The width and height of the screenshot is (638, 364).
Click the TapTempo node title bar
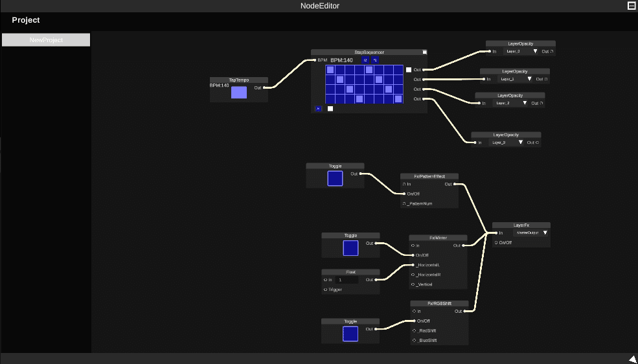coord(239,80)
